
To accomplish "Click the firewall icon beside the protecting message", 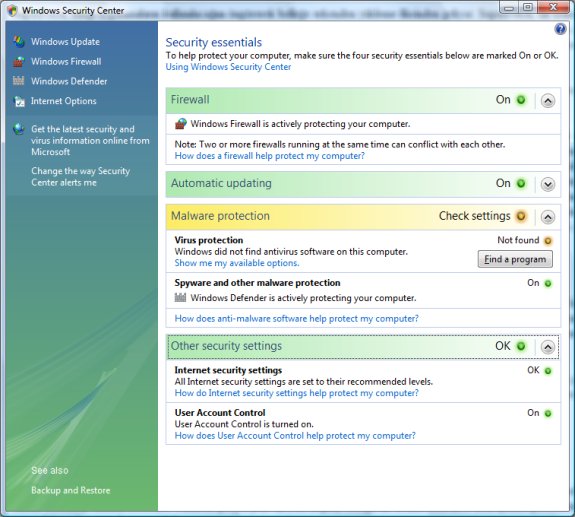I will 181,124.
